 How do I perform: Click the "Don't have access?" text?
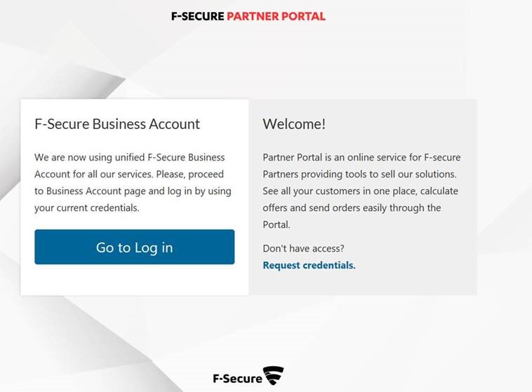[x=303, y=248]
